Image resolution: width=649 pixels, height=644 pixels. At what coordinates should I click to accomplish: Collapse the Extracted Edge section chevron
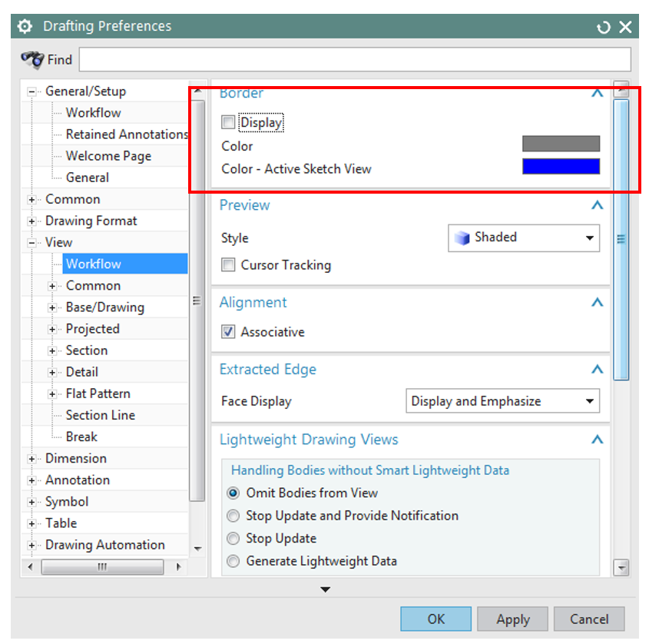point(597,369)
